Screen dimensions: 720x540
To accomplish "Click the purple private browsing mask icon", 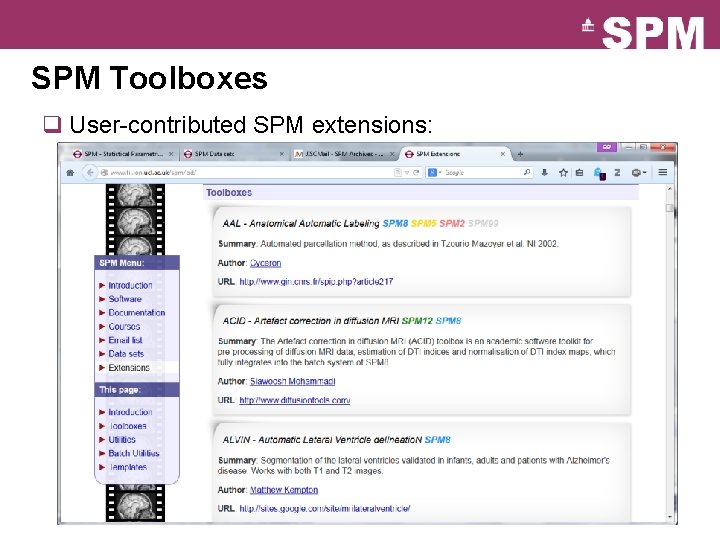I will pos(607,147).
